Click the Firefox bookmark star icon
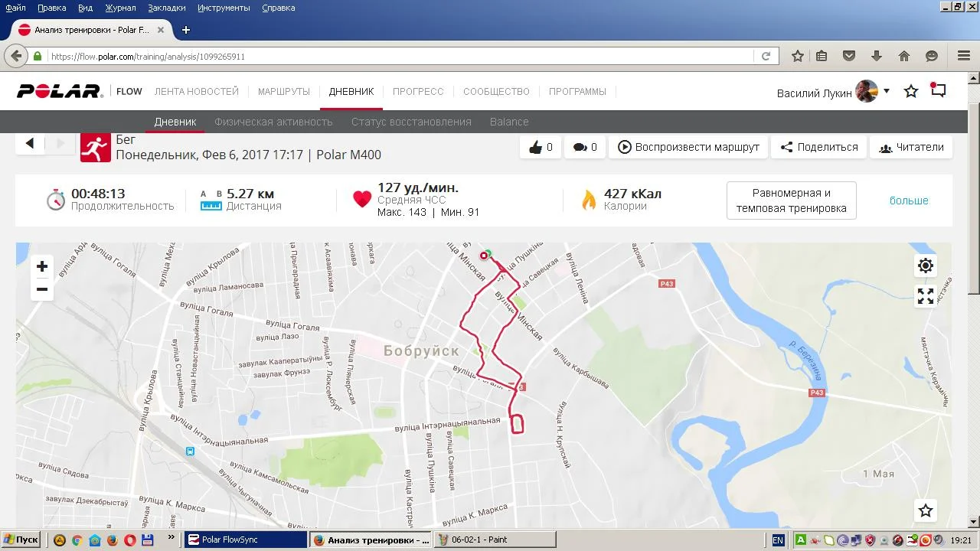The width and height of the screenshot is (980, 551). pos(797,56)
